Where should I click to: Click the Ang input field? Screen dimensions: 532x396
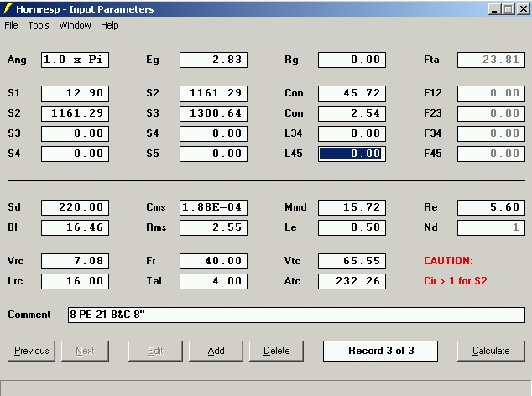coord(75,60)
